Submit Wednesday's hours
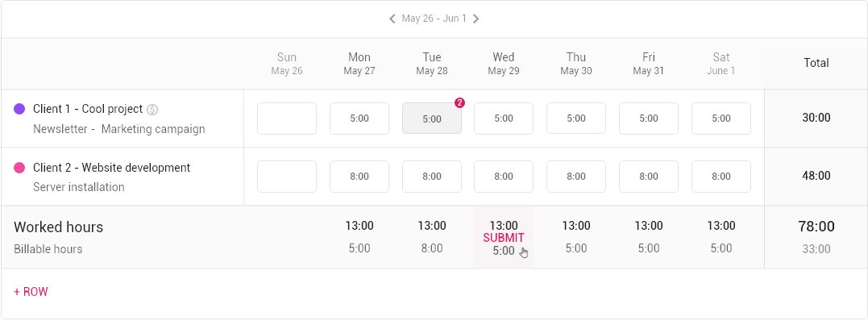Image resolution: width=868 pixels, height=333 pixels. pos(503,238)
